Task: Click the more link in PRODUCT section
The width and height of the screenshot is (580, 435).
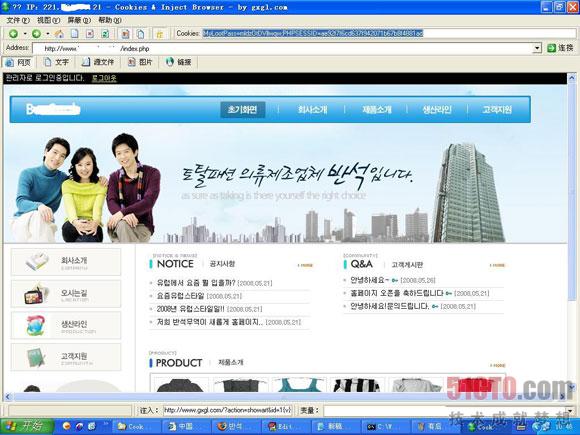Action: pyautogui.click(x=498, y=365)
